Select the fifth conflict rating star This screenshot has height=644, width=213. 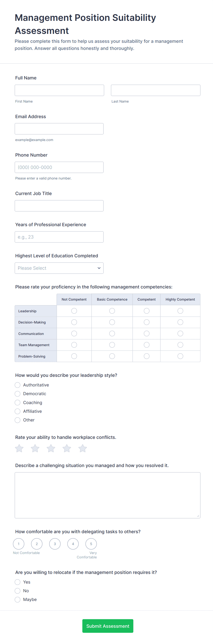tap(82, 448)
